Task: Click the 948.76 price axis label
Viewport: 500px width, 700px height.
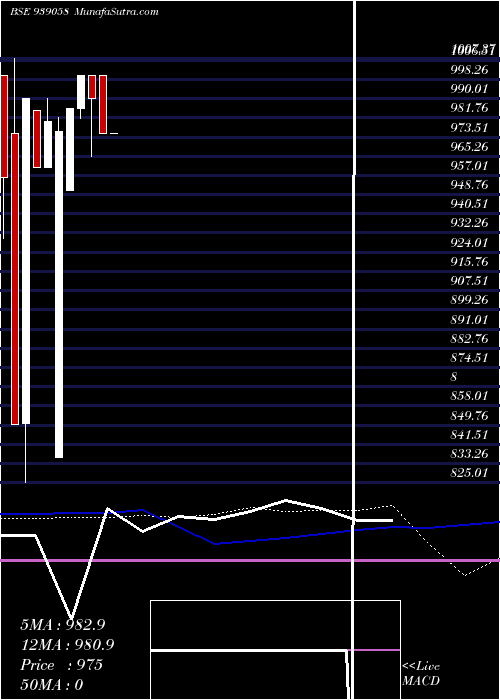Action: (x=469, y=184)
